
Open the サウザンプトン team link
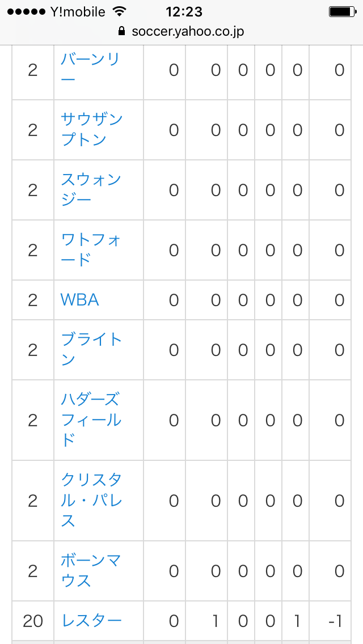92,130
